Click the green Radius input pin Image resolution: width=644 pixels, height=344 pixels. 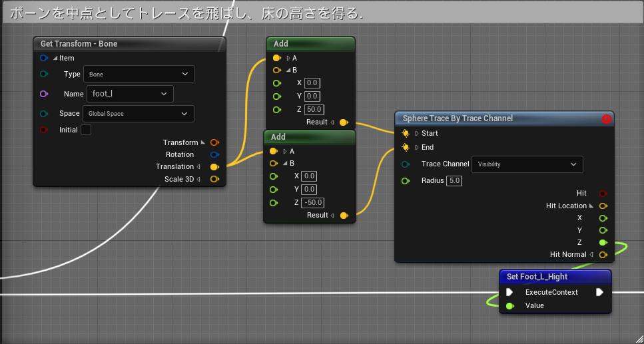[x=406, y=180]
